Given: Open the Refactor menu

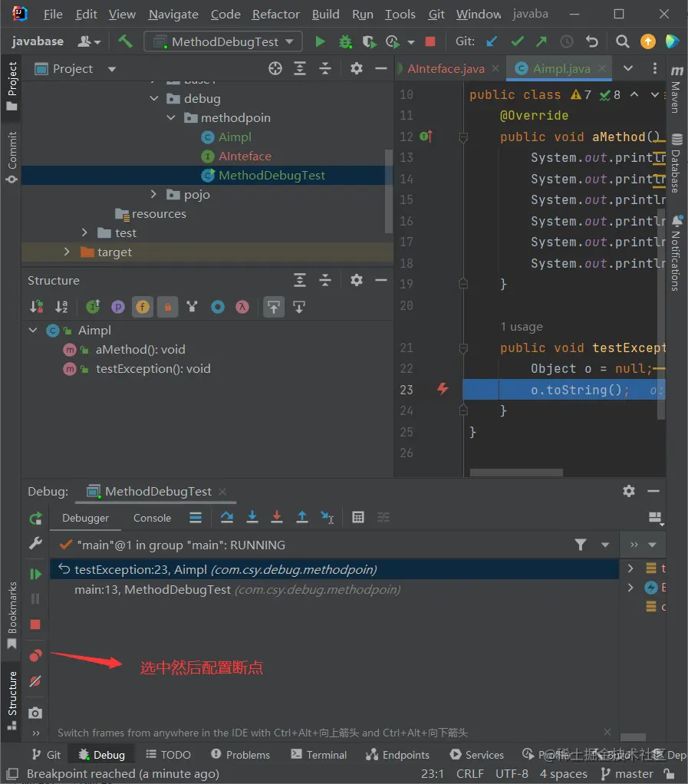Looking at the screenshot, I should click(275, 14).
